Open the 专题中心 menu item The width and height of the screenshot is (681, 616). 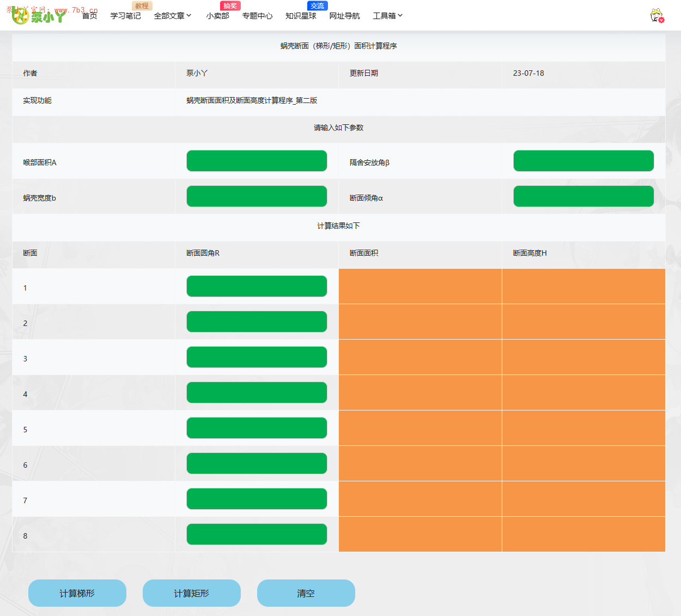click(x=258, y=16)
